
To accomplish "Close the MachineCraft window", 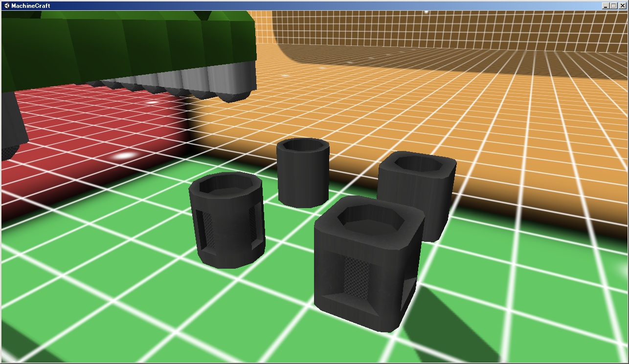I will point(623,6).
